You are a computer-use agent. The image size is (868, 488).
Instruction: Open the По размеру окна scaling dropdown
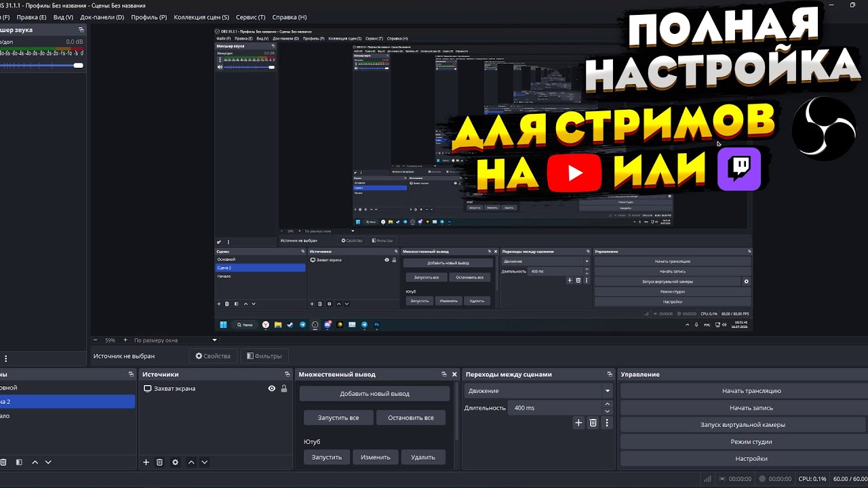pos(175,340)
